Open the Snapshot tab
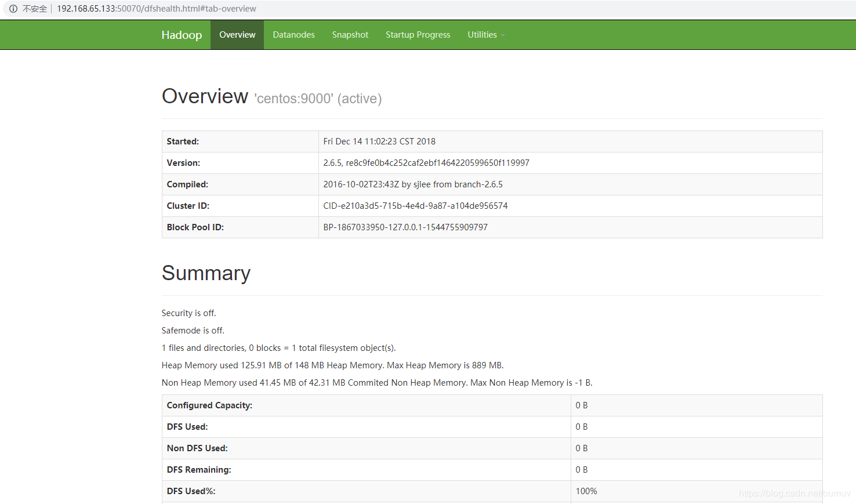The height and width of the screenshot is (504, 856). click(x=350, y=35)
